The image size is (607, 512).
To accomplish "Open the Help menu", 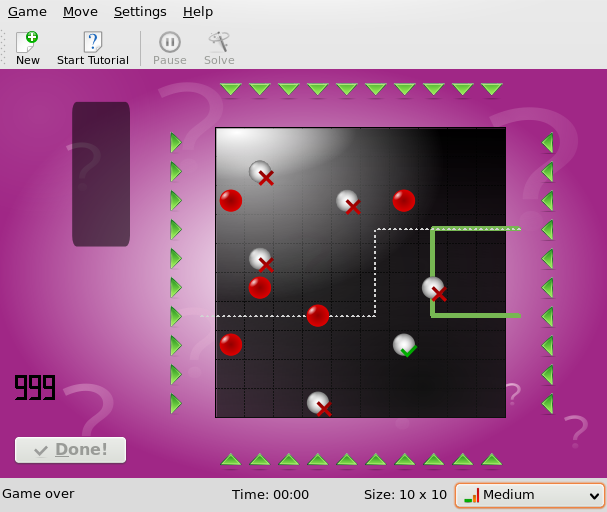I will 198,12.
